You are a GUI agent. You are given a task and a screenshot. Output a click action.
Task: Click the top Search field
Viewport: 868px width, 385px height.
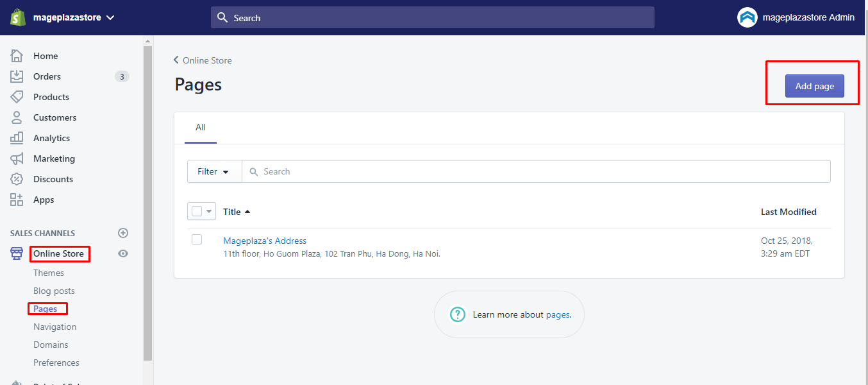[x=433, y=17]
